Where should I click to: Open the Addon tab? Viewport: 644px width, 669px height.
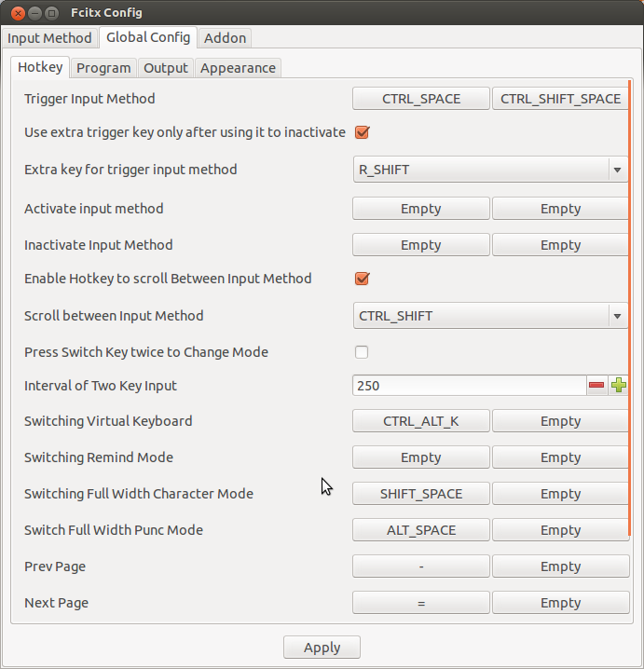point(225,38)
